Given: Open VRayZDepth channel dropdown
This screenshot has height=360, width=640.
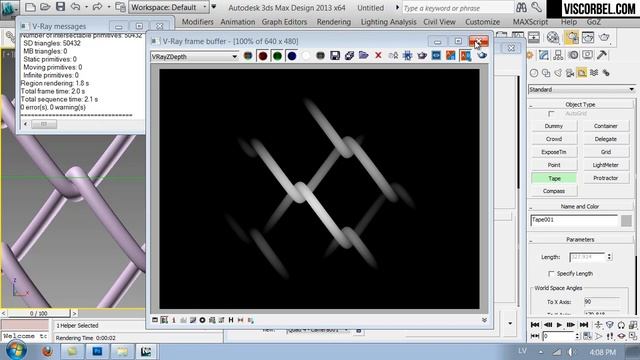Looking at the screenshot, I should pos(194,57).
